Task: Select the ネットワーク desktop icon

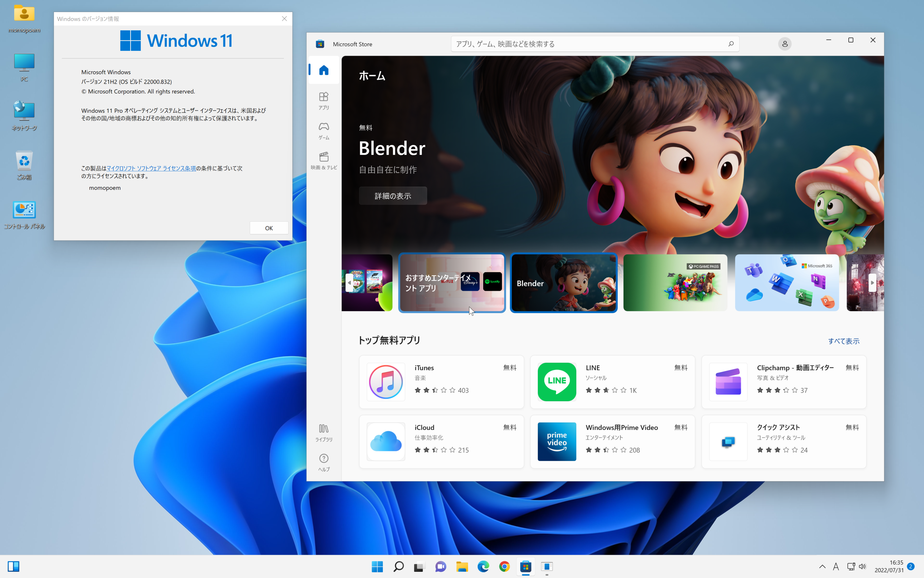Action: click(x=24, y=116)
